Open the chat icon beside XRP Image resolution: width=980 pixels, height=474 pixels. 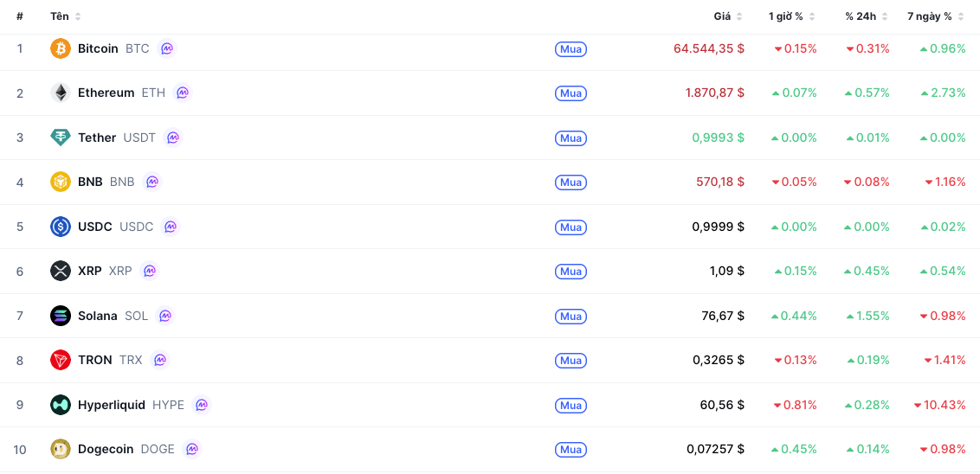point(150,271)
